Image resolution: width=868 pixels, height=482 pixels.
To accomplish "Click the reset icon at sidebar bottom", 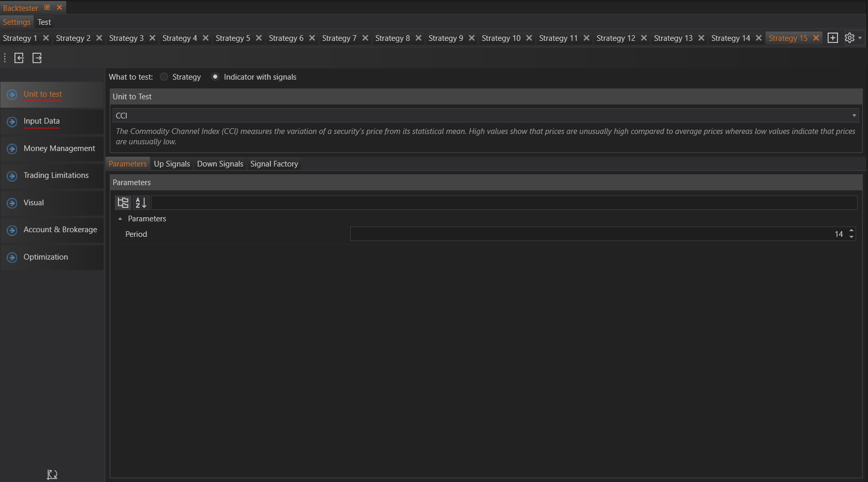I will click(x=52, y=474).
